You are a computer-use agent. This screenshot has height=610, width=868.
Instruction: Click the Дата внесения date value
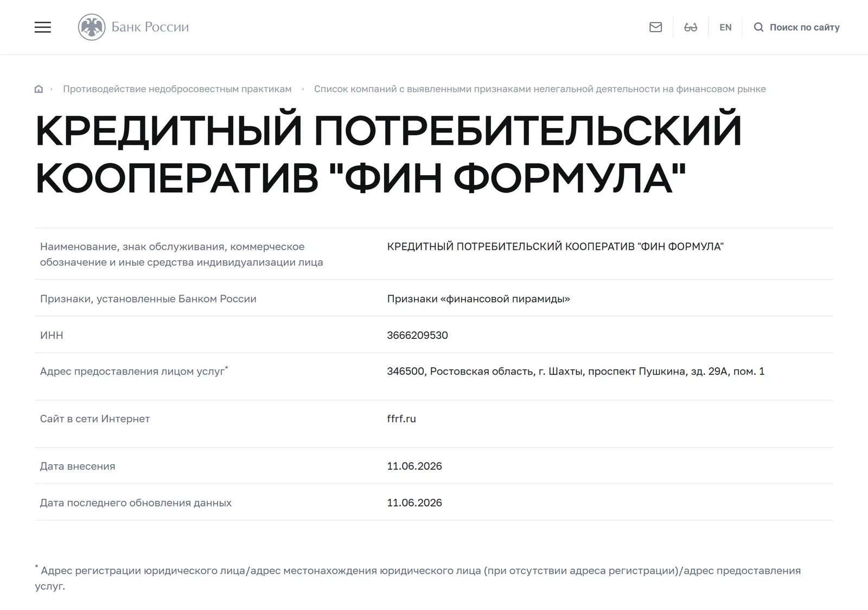414,466
